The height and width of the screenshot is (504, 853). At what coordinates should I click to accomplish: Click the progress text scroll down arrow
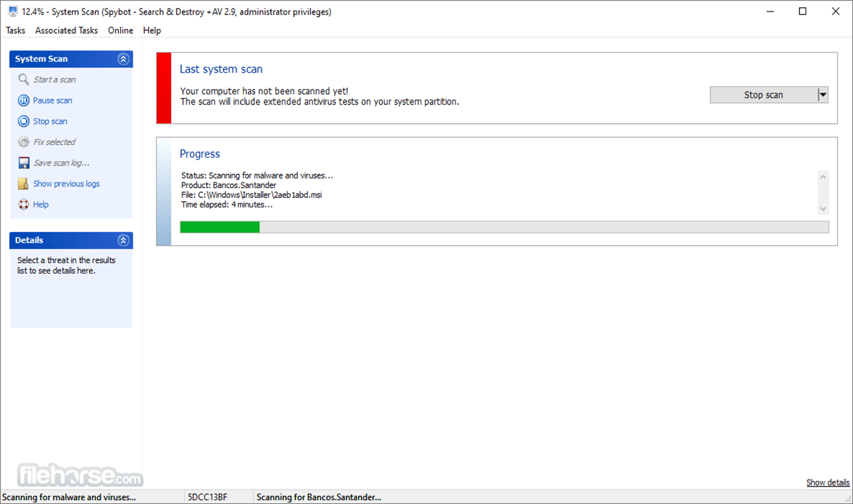click(x=823, y=209)
